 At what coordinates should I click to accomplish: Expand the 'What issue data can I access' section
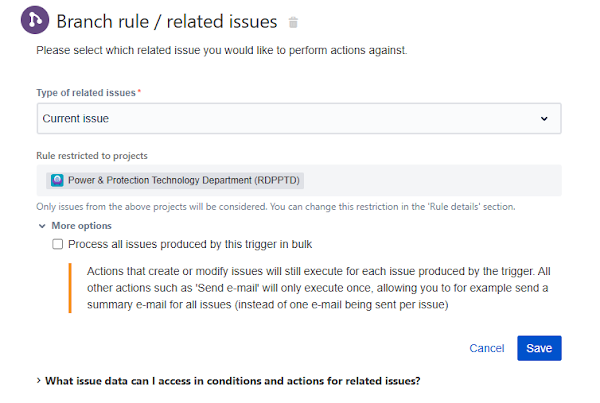[39, 381]
